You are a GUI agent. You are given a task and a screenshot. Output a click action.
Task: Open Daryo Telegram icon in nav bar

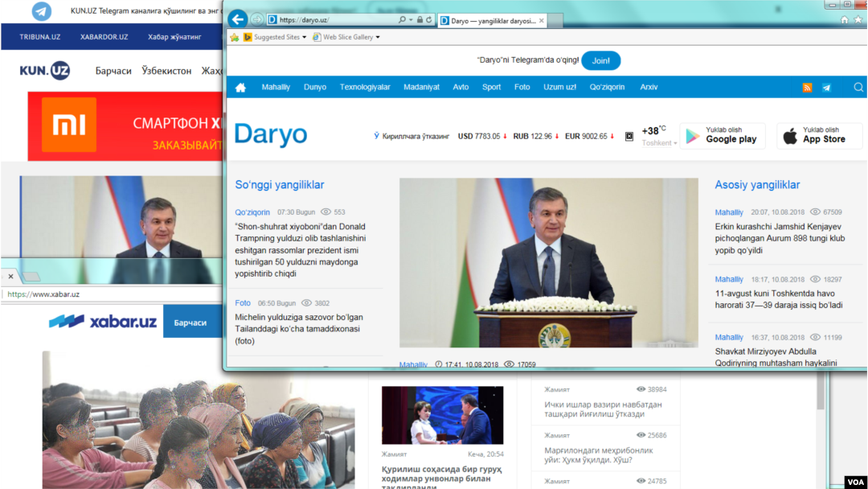[826, 88]
